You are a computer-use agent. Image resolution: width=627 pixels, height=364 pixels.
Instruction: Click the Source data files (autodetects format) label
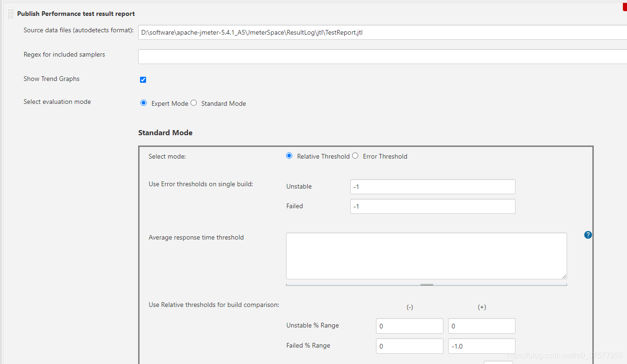click(x=79, y=30)
